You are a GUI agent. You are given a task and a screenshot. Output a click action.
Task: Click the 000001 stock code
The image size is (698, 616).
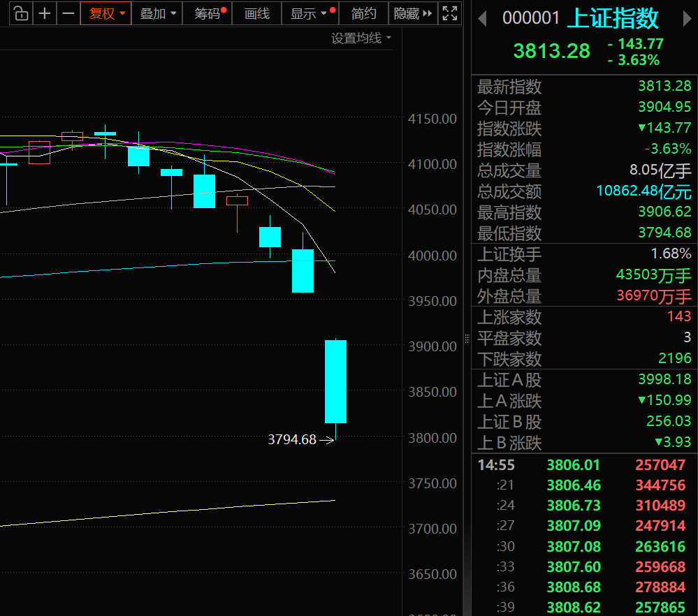coord(531,19)
